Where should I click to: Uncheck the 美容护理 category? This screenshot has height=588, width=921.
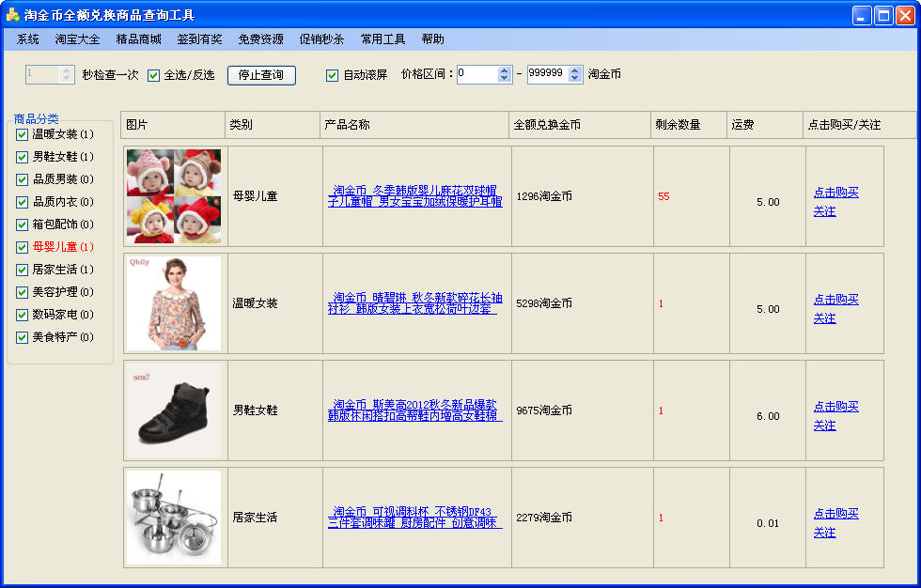click(22, 292)
